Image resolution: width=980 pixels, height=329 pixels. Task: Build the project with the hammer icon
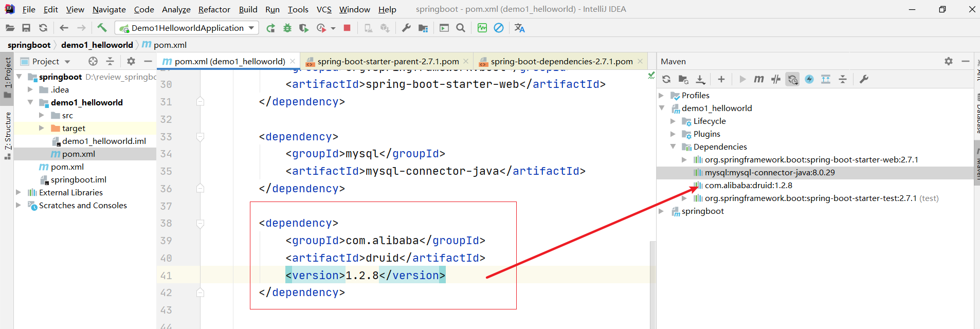tap(102, 28)
